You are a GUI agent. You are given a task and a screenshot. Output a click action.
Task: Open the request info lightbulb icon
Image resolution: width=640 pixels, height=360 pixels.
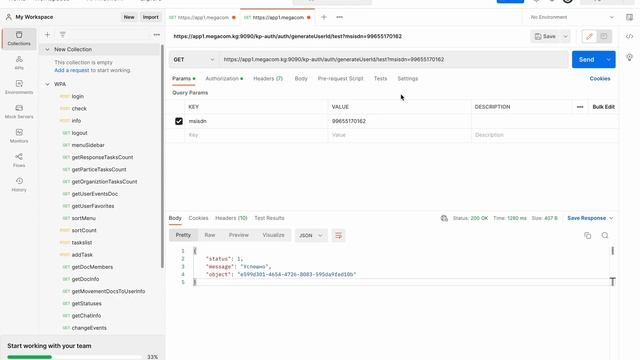pyautogui.click(x=629, y=58)
